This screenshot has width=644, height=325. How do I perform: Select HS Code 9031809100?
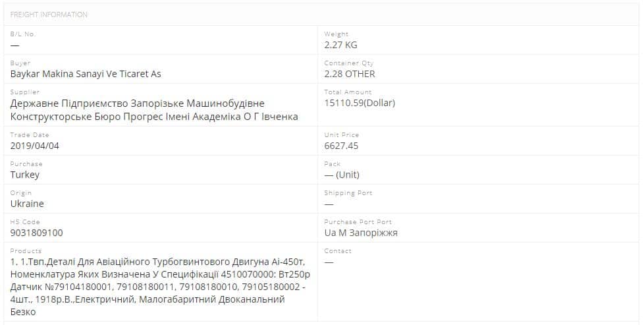37,233
